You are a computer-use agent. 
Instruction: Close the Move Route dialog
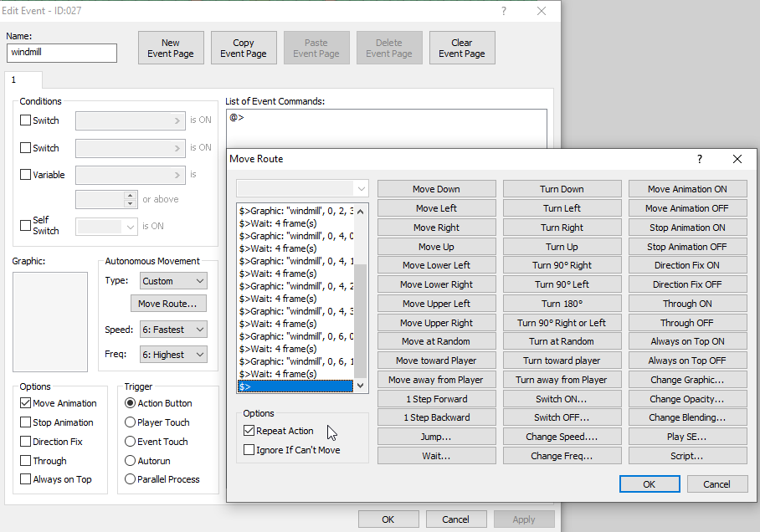pos(737,159)
